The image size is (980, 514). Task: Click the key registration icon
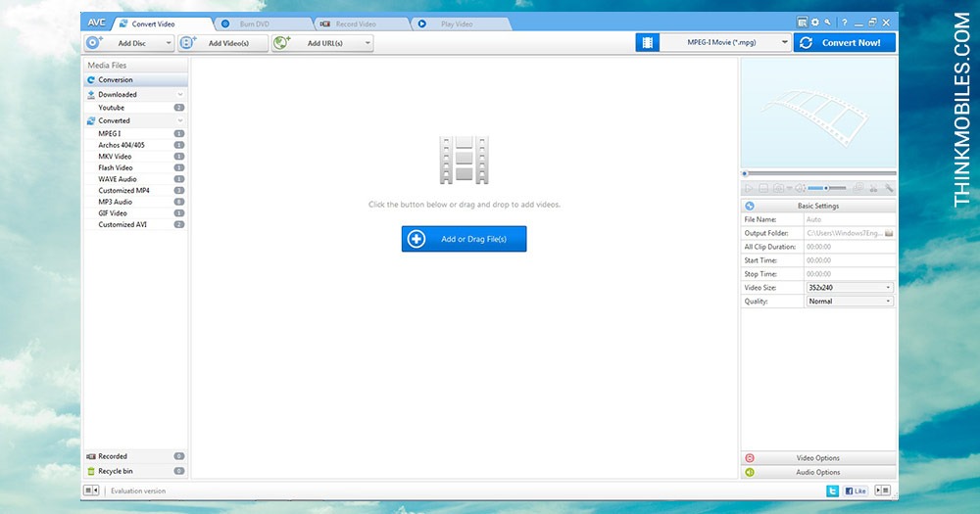(x=827, y=23)
